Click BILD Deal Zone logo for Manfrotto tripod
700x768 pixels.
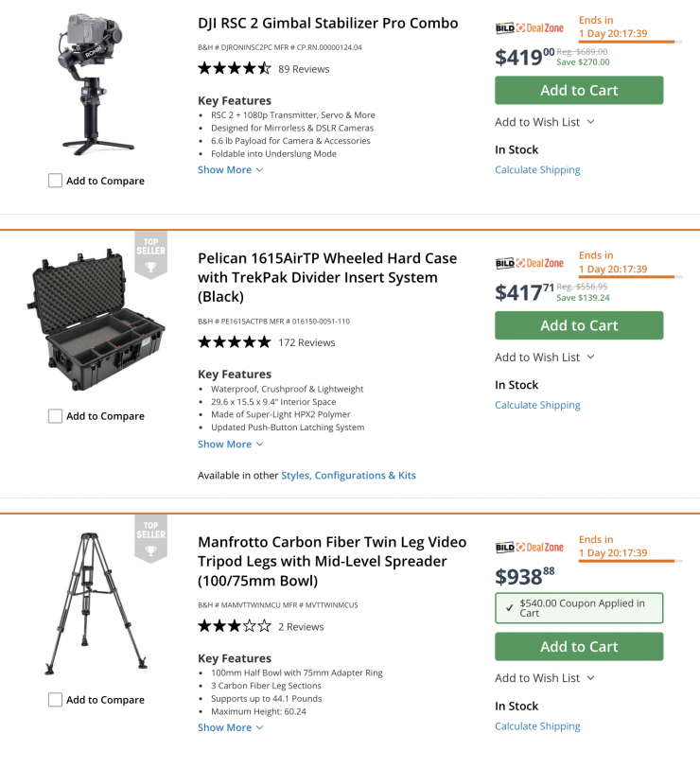(x=529, y=548)
